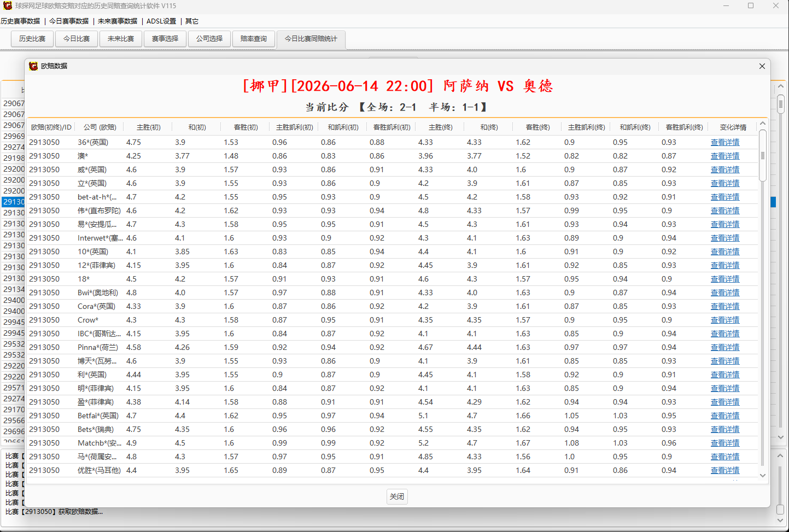The image size is (789, 532).
Task: Open 查看详情 for 优胜*(马耳他) row
Action: pos(725,470)
